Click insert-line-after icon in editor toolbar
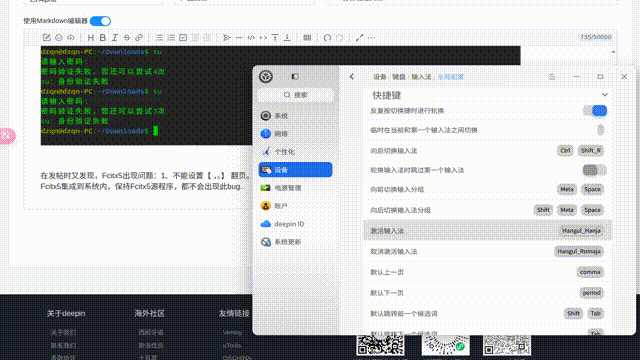640x360 pixels. [287, 38]
